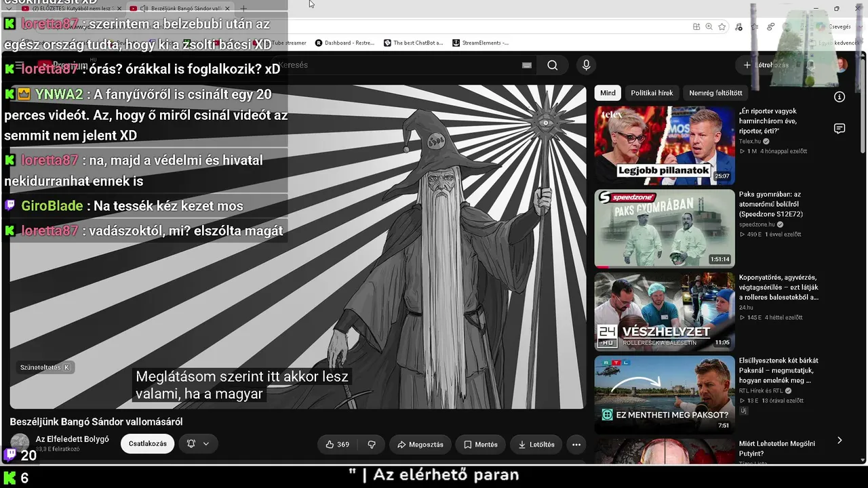Open the Paks gyomrában Speedzone thumbnail
Screen dimensions: 868x488
pyautogui.click(x=665, y=228)
